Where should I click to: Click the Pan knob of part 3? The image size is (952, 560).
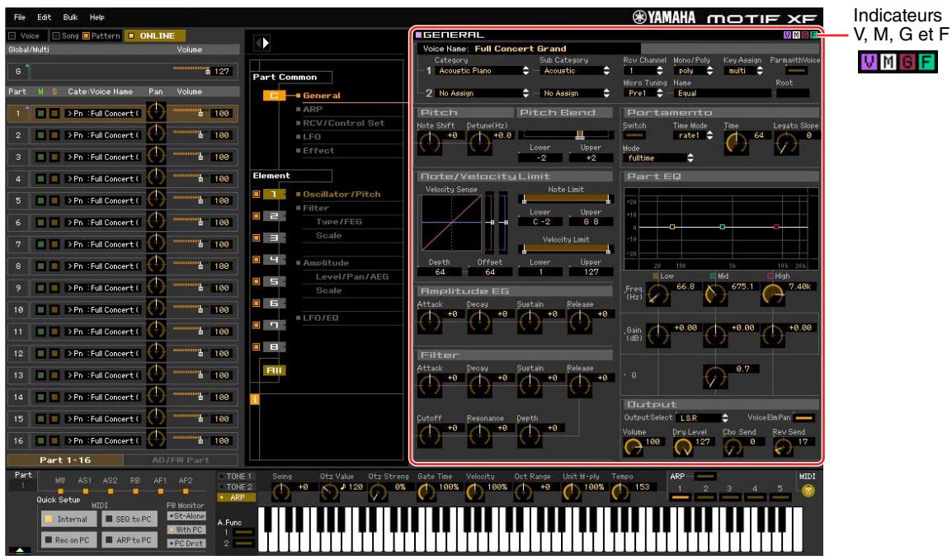[x=156, y=157]
